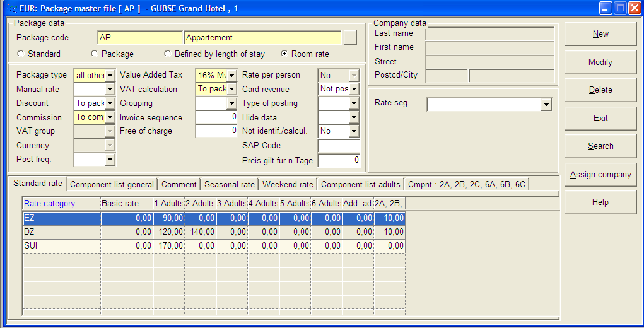This screenshot has width=644, height=328.
Task: Click the Search button
Action: click(600, 146)
